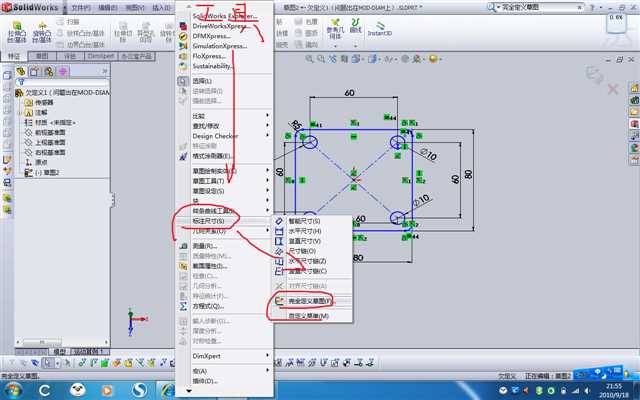Expand the 查找/修改 submenu
The height and width of the screenshot is (400, 640).
pyautogui.click(x=268, y=125)
